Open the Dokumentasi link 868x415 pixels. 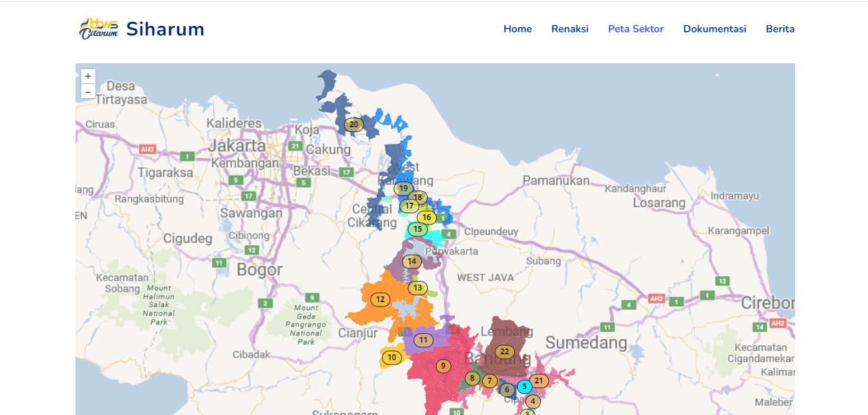(715, 29)
